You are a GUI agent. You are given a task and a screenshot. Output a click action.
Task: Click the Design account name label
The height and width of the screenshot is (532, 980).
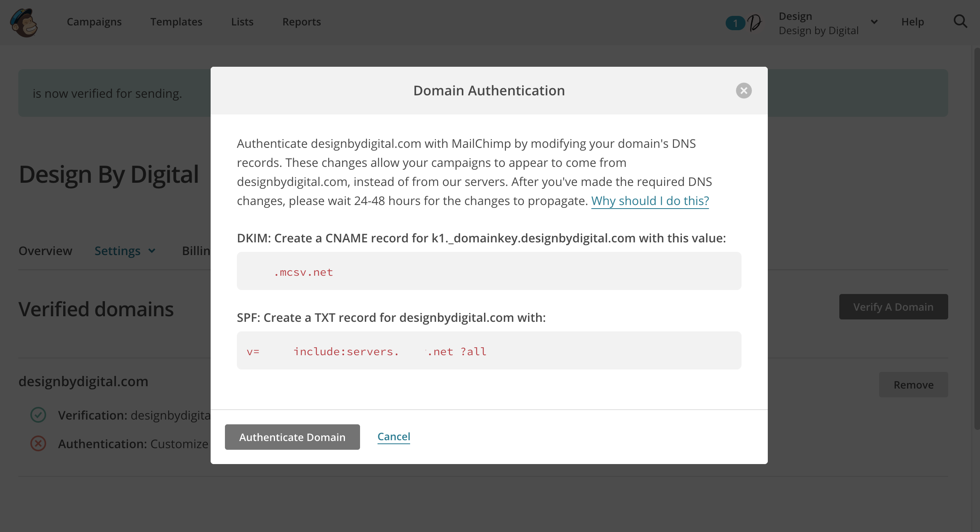click(x=795, y=16)
